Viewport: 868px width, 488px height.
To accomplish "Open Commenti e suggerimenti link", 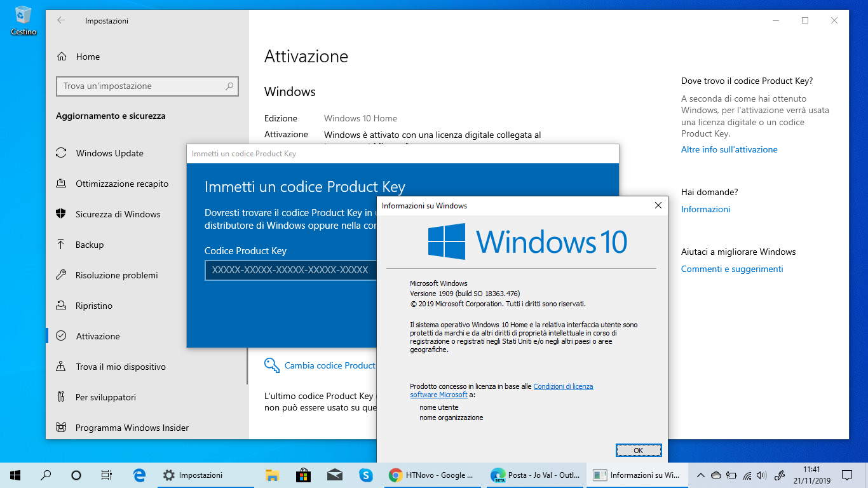I will pos(732,269).
